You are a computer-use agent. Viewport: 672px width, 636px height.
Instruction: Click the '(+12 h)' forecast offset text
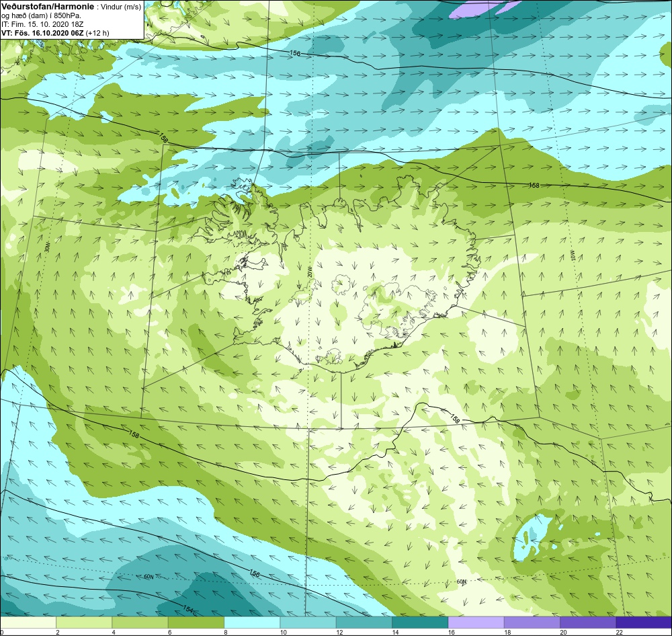click(x=97, y=33)
